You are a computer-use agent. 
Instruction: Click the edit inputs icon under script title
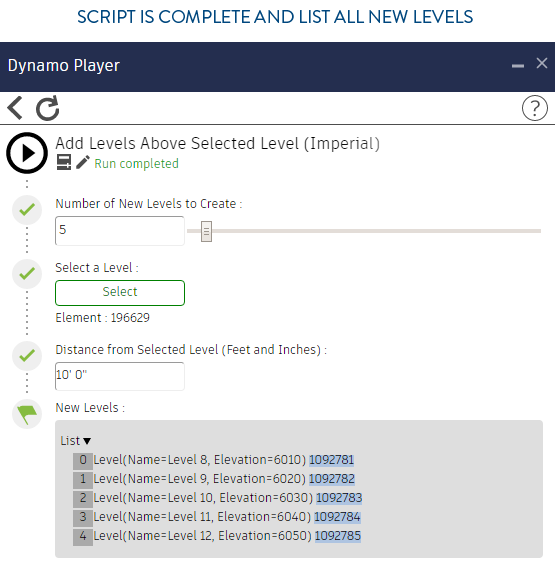(x=64, y=162)
